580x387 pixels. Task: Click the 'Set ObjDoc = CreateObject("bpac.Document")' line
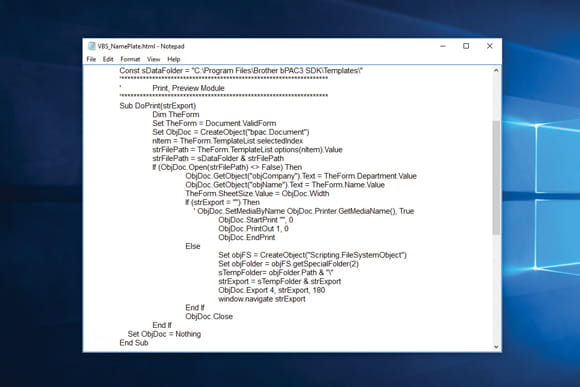(x=231, y=132)
